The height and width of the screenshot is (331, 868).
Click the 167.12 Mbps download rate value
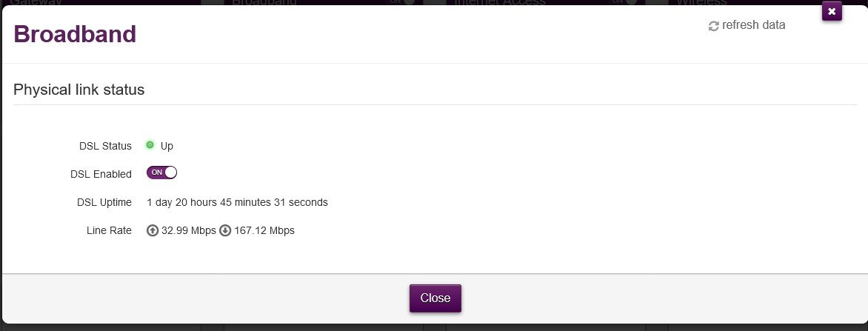264,230
